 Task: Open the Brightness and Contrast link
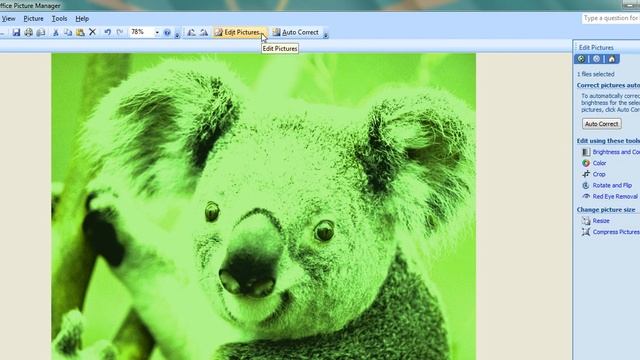click(616, 152)
